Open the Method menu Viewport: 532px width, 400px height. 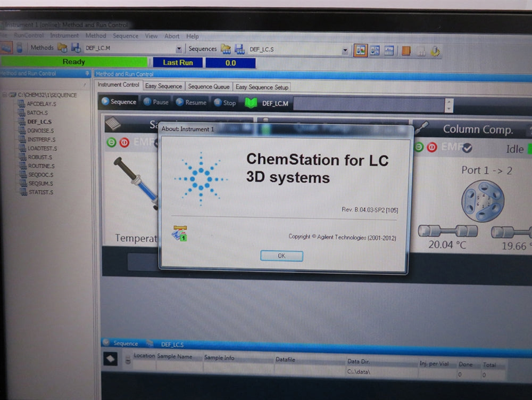point(96,35)
